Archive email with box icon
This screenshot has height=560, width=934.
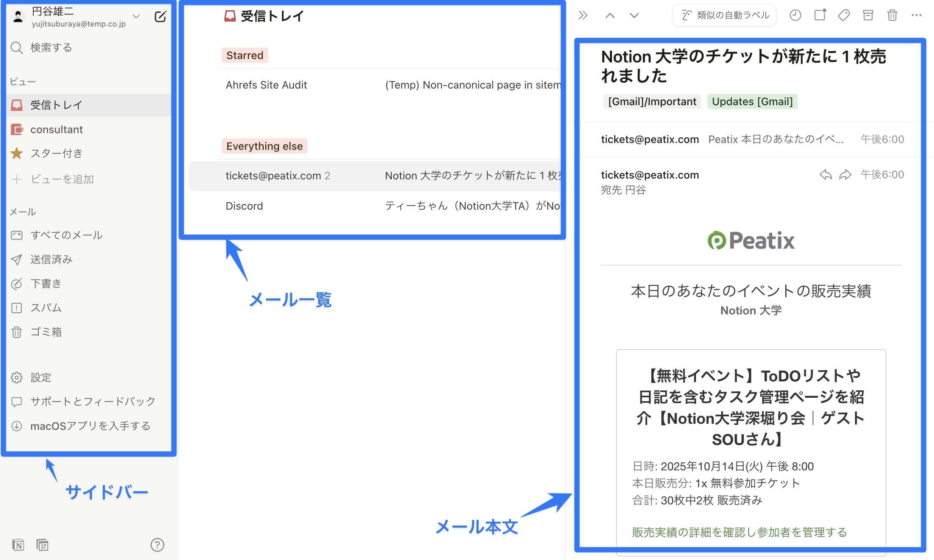point(868,16)
